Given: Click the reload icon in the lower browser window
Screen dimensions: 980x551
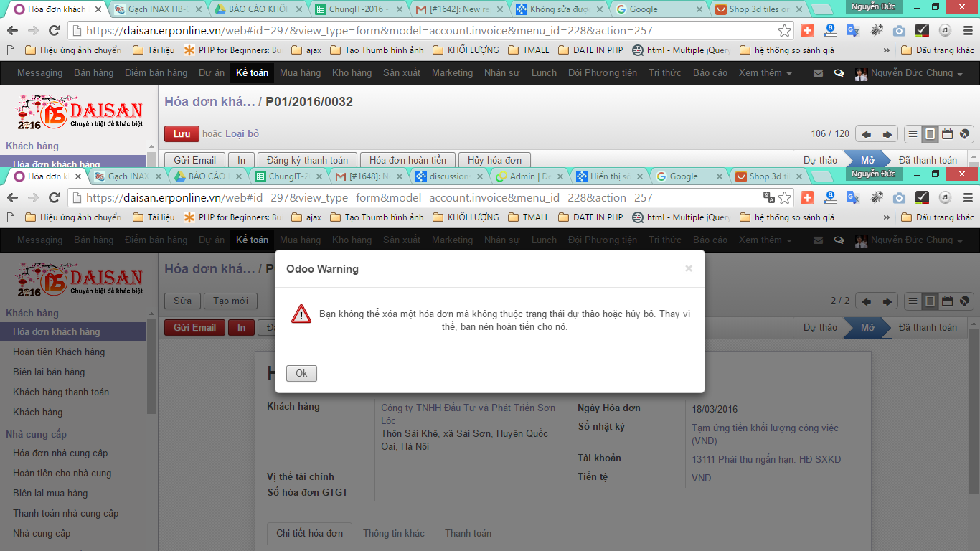Looking at the screenshot, I should point(54,197).
